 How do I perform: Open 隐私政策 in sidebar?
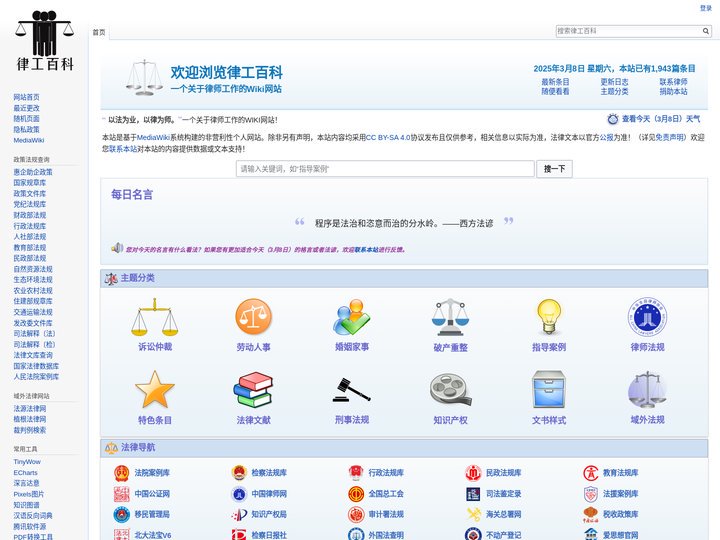tap(26, 129)
